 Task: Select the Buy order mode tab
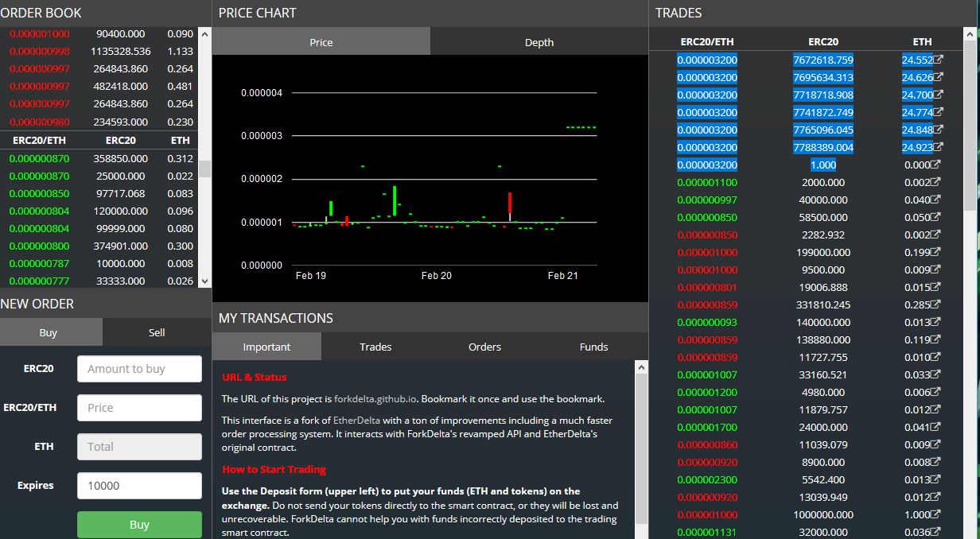tap(49, 332)
